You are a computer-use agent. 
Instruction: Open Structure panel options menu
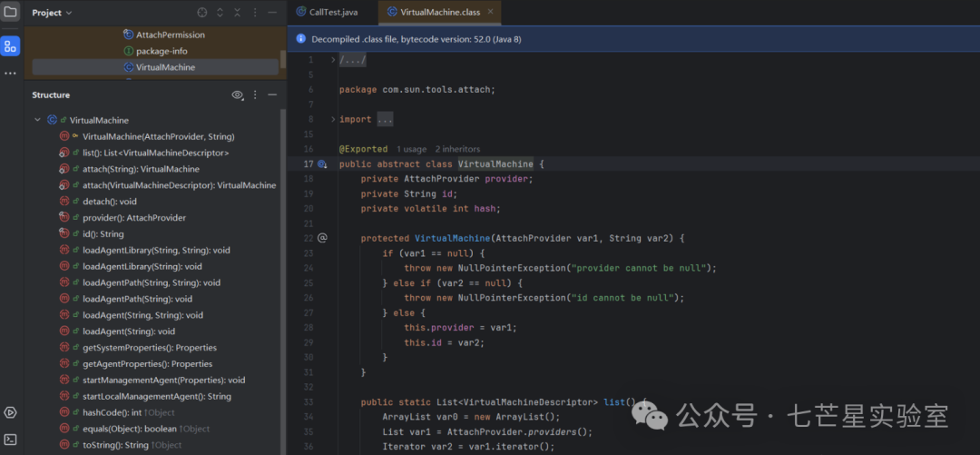pyautogui.click(x=255, y=95)
